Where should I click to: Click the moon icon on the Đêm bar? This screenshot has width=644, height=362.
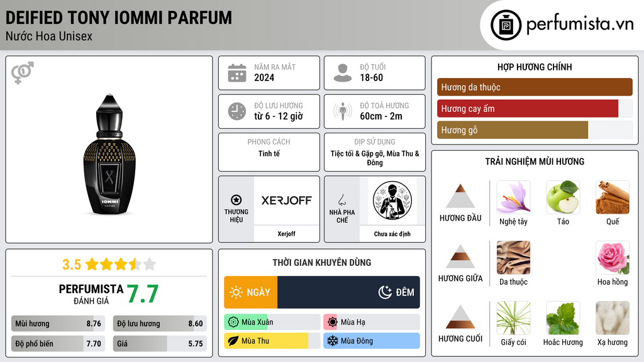(x=385, y=292)
